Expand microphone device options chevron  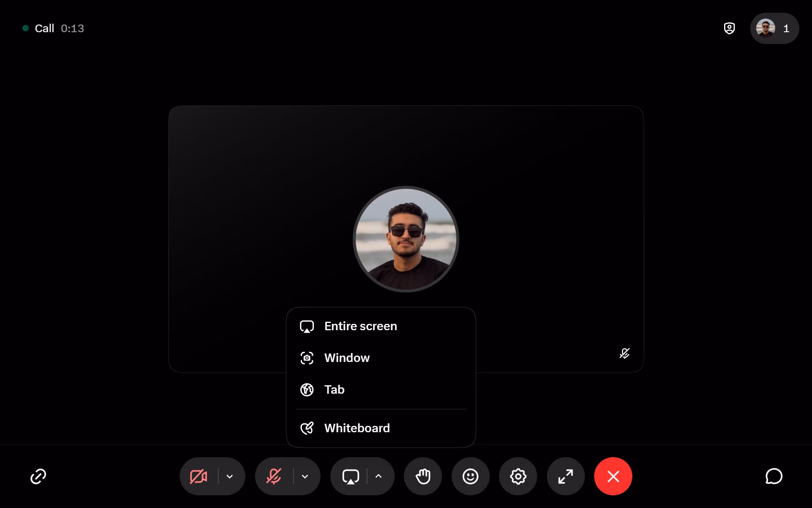pyautogui.click(x=305, y=476)
